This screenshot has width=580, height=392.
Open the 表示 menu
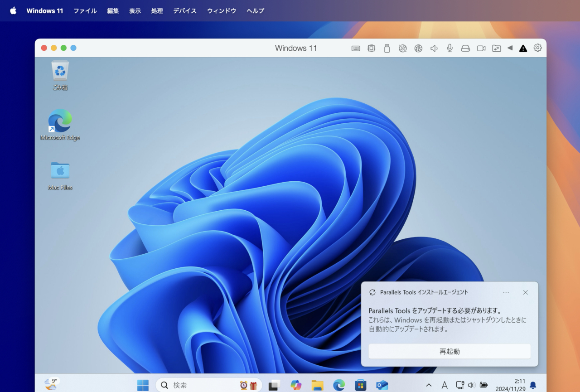point(135,11)
